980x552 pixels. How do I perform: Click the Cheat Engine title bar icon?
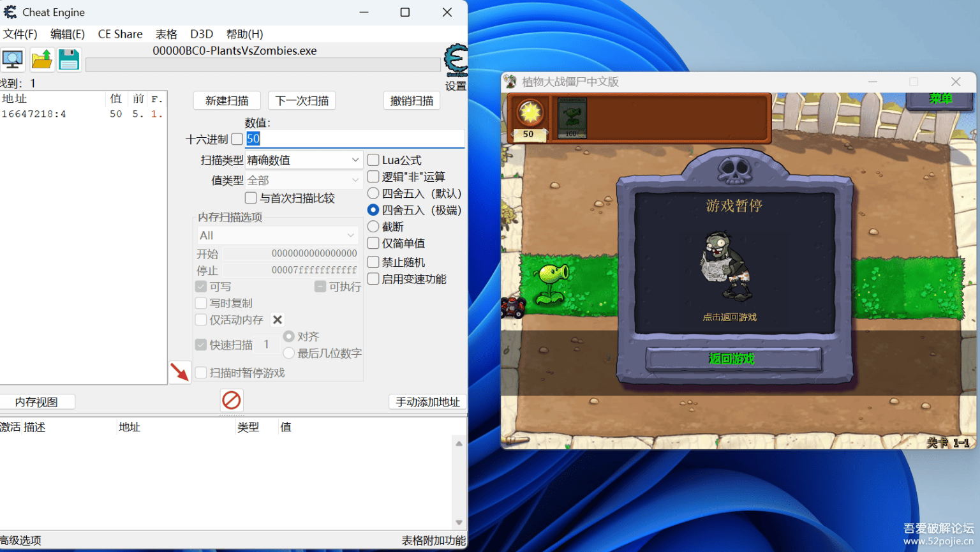point(10,12)
